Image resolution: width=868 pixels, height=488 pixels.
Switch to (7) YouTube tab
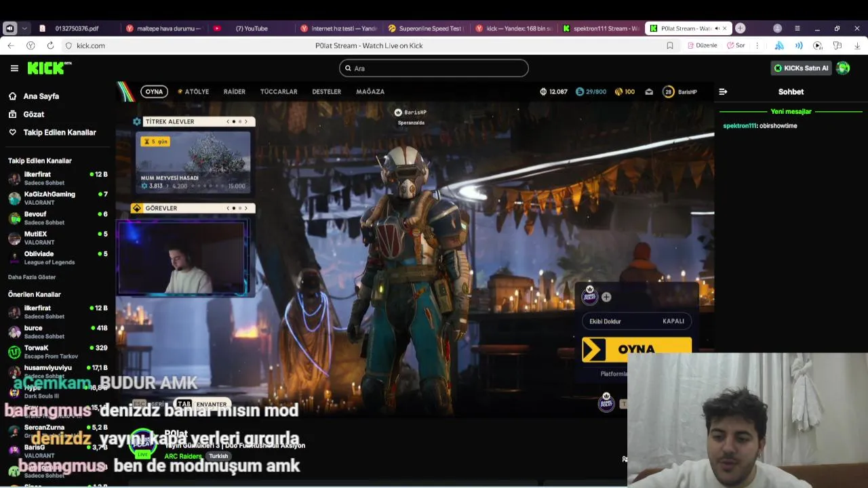point(251,28)
